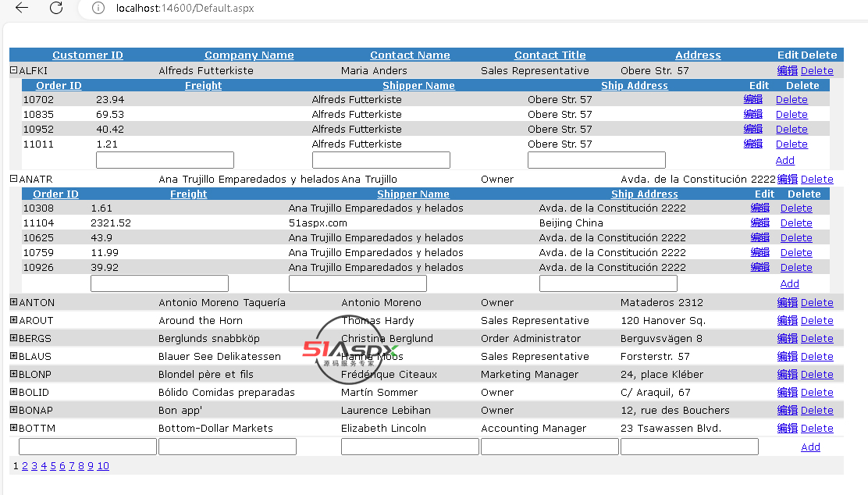Sort by Company Name column header
This screenshot has width=868, height=495.
[x=249, y=55]
